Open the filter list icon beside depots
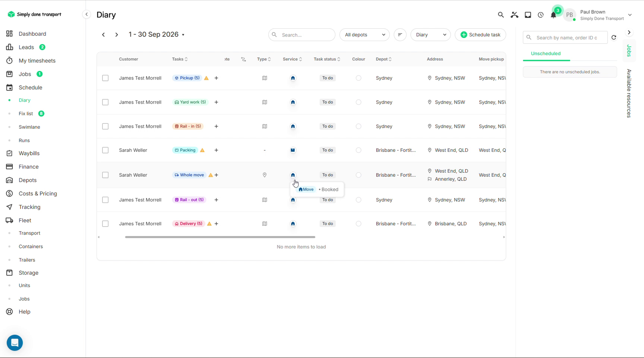The image size is (644, 358). 400,35
